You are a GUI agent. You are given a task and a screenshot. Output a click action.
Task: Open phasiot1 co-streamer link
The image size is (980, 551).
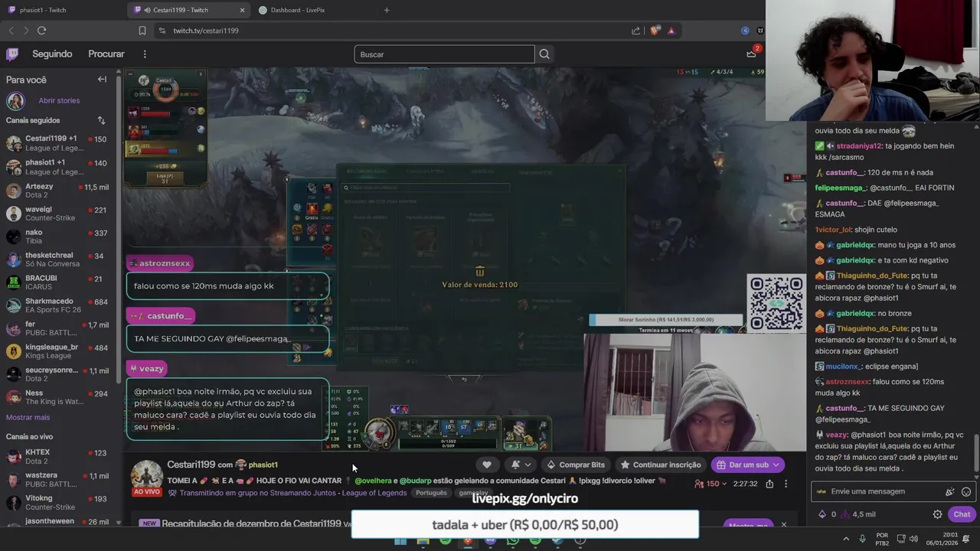pyautogui.click(x=262, y=465)
